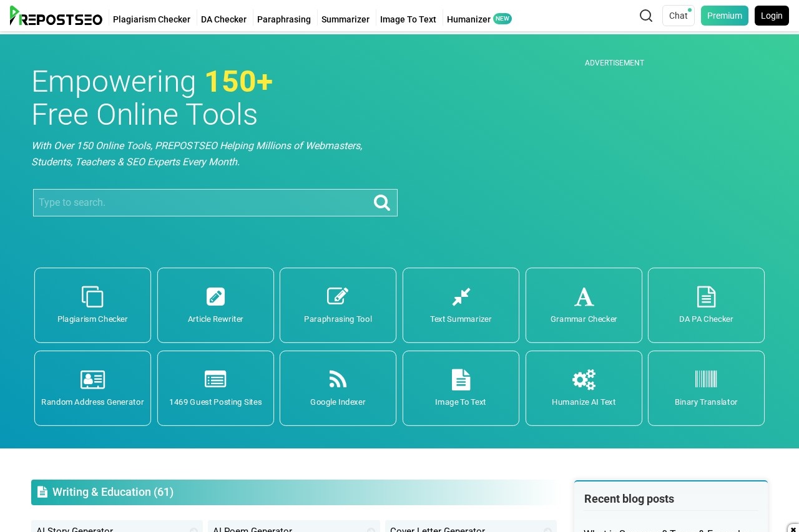Go to homepage via PrepostSEO logo
799x532 pixels.
pos(56,16)
